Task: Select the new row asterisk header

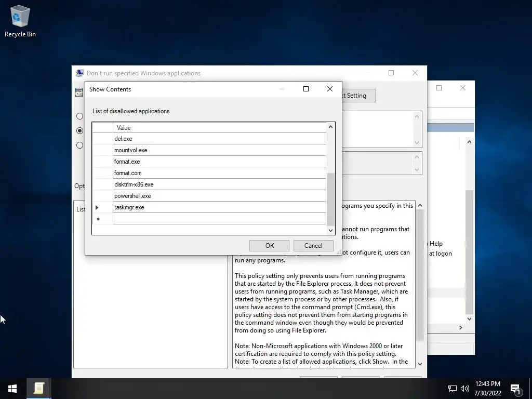Action: (102, 219)
